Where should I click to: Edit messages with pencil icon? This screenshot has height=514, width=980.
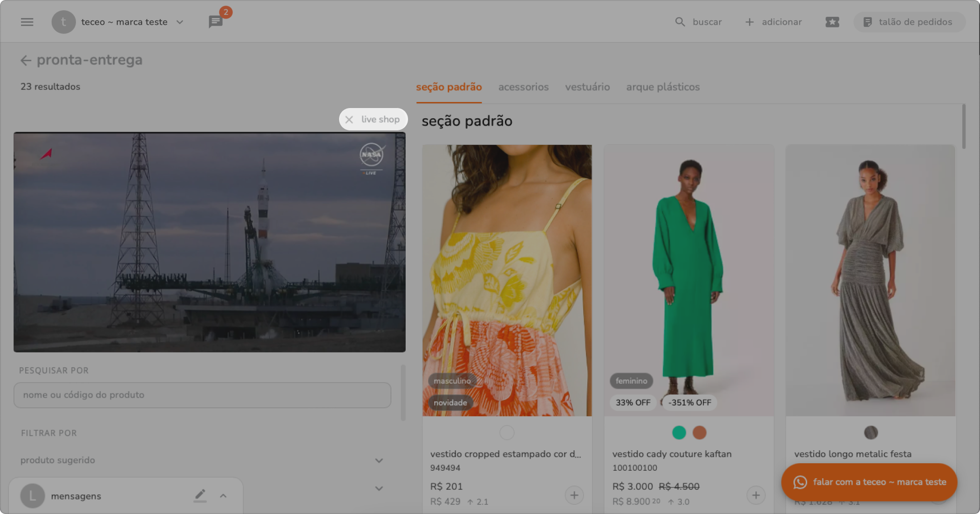[200, 495]
